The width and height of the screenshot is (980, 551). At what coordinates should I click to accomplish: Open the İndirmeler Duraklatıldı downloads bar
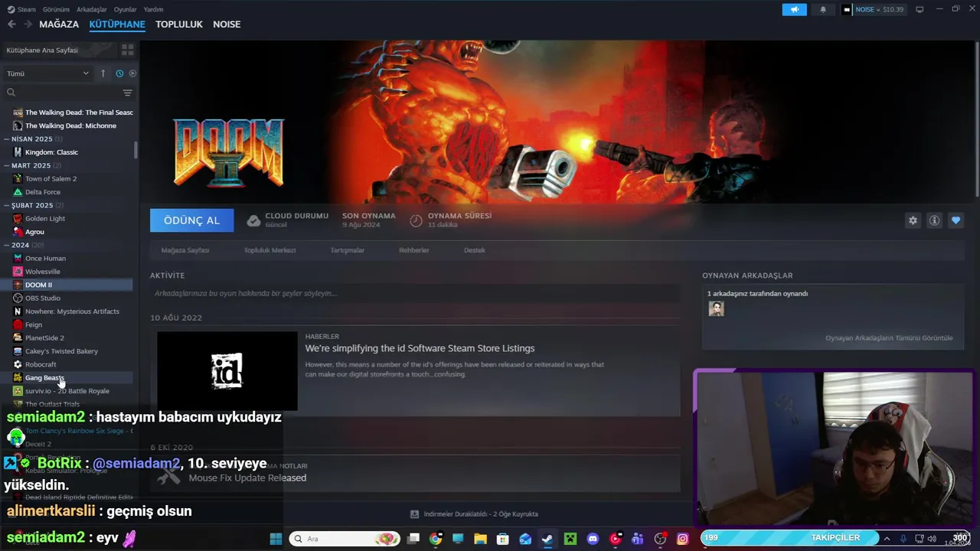click(x=474, y=514)
